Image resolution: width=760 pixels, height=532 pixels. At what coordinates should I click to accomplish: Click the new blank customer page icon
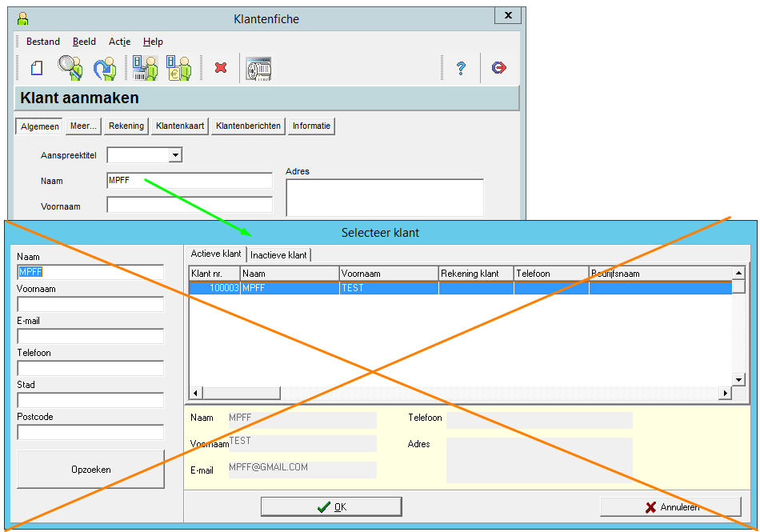[x=37, y=67]
